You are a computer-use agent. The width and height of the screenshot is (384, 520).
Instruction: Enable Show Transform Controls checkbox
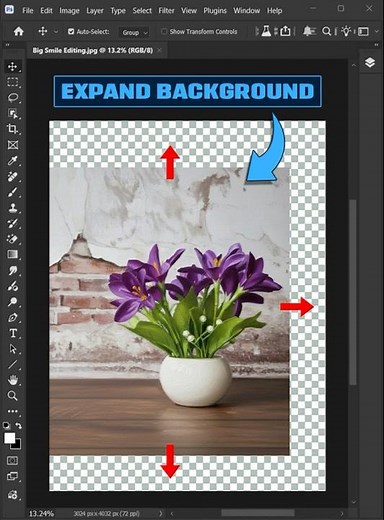pos(164,32)
